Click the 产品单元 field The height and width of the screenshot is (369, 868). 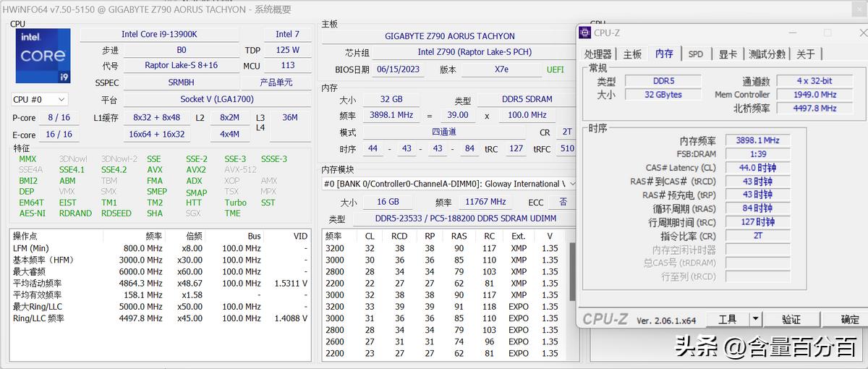tap(276, 82)
